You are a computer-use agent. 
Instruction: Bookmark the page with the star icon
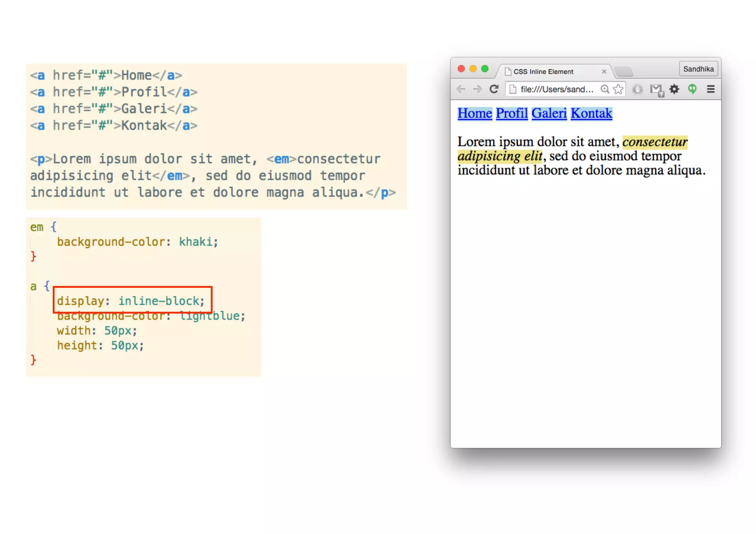[x=618, y=89]
